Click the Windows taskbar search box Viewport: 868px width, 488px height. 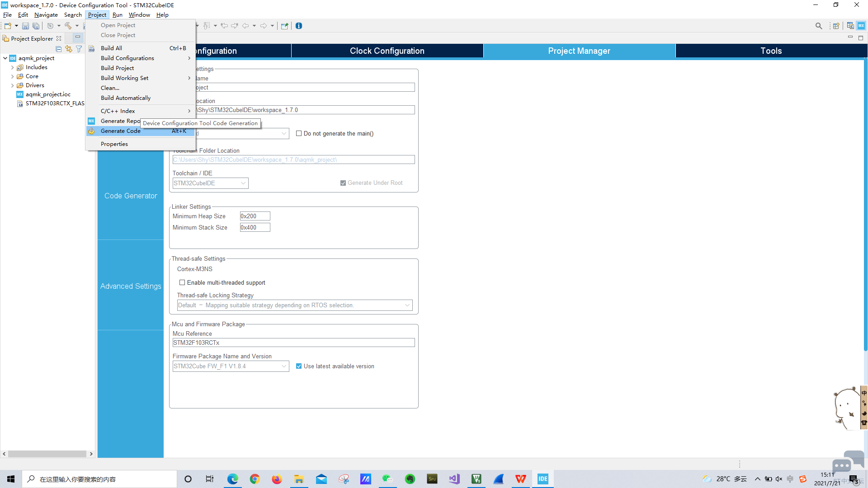pos(99,479)
